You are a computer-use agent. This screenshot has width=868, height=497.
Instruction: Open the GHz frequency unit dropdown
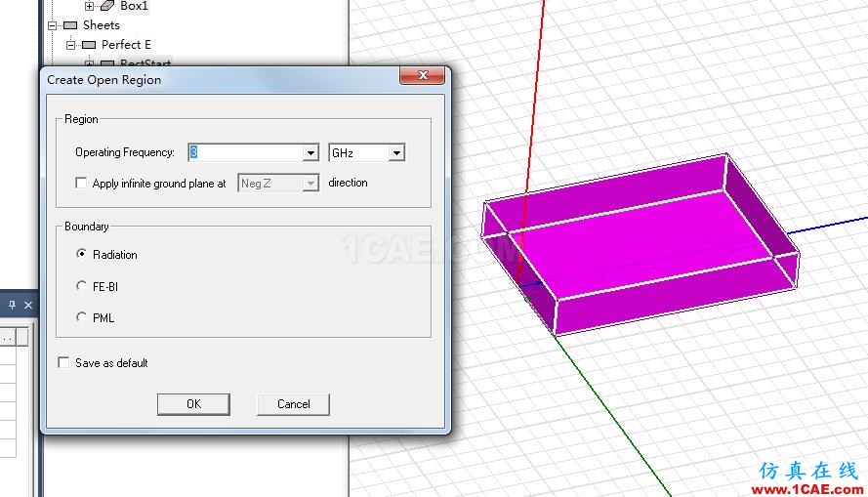[396, 152]
